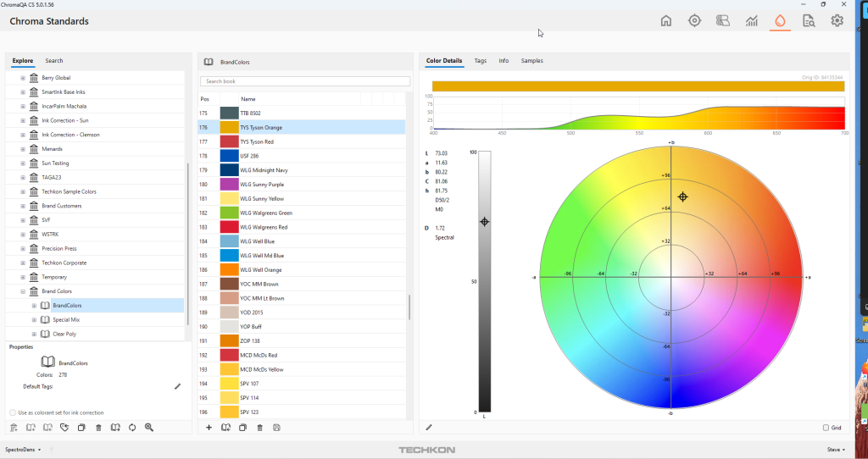Select the YOC MM Brown row
The image size is (868, 459).
coord(302,285)
